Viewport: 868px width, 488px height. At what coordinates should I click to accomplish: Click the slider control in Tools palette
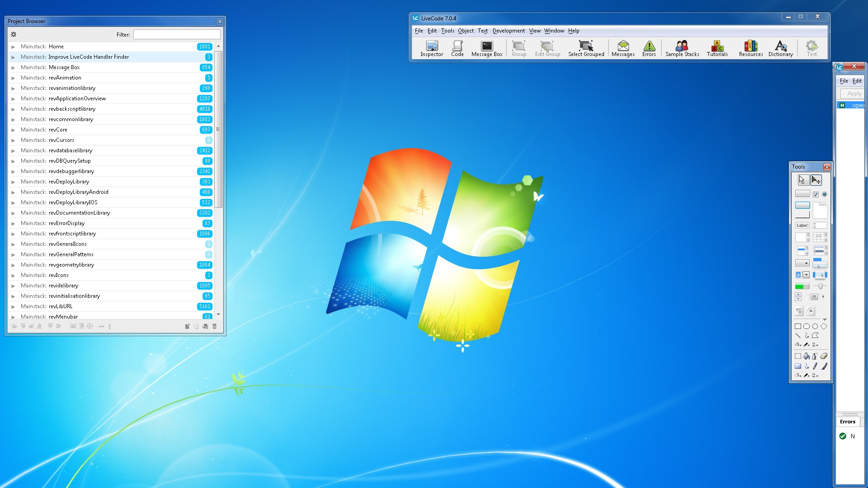click(820, 286)
